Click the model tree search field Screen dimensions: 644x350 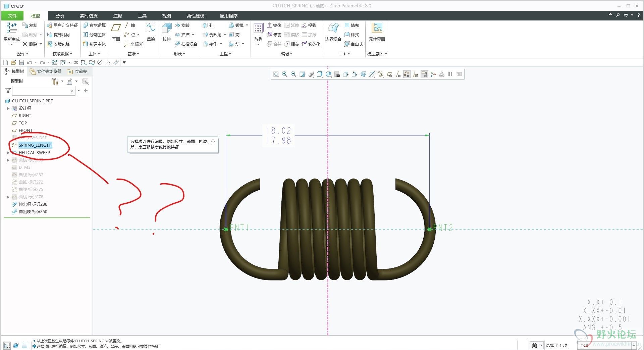[44, 91]
